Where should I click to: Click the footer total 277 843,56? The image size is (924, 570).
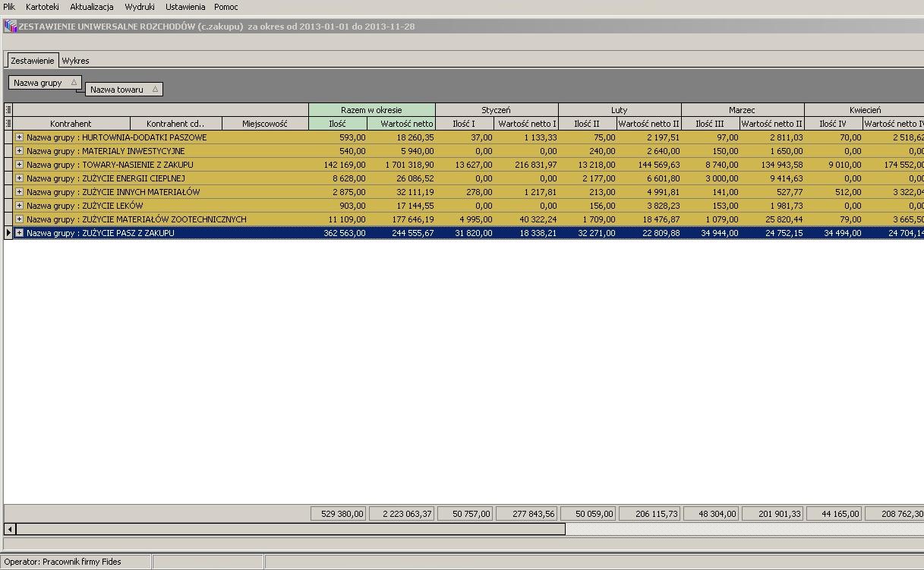(527, 514)
